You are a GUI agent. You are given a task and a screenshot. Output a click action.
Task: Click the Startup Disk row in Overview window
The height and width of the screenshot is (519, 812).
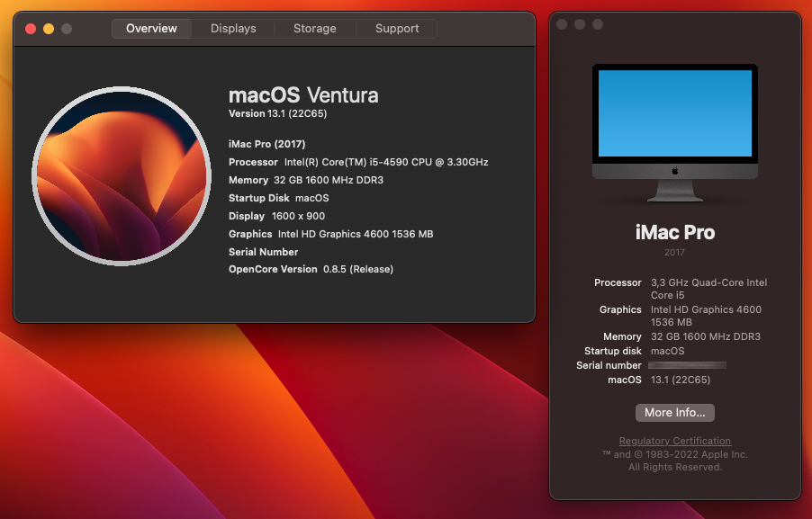point(278,198)
